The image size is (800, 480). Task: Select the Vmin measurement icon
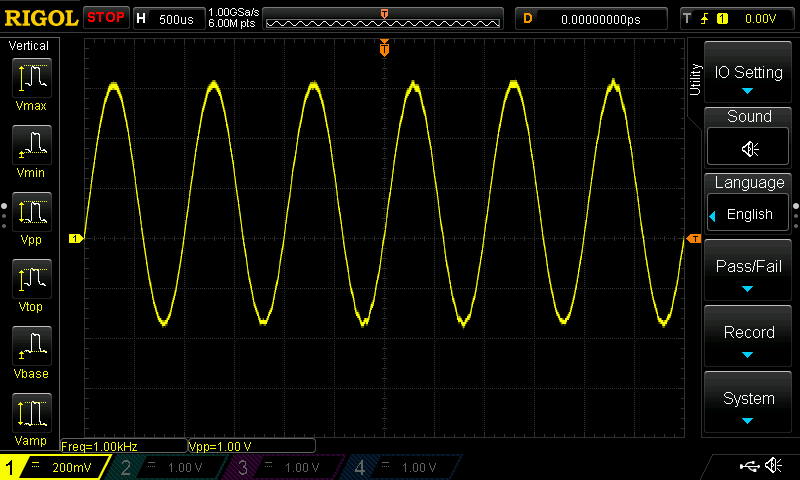coord(31,147)
